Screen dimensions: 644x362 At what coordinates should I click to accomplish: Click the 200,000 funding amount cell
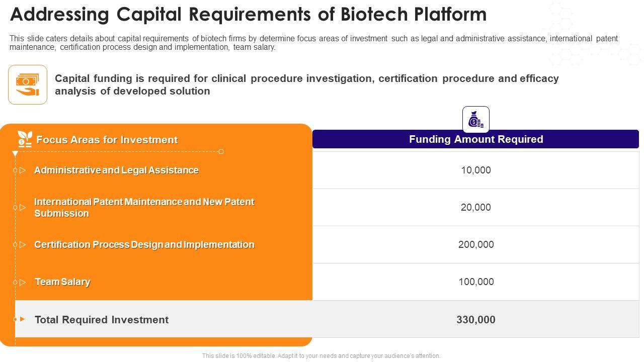tap(475, 245)
